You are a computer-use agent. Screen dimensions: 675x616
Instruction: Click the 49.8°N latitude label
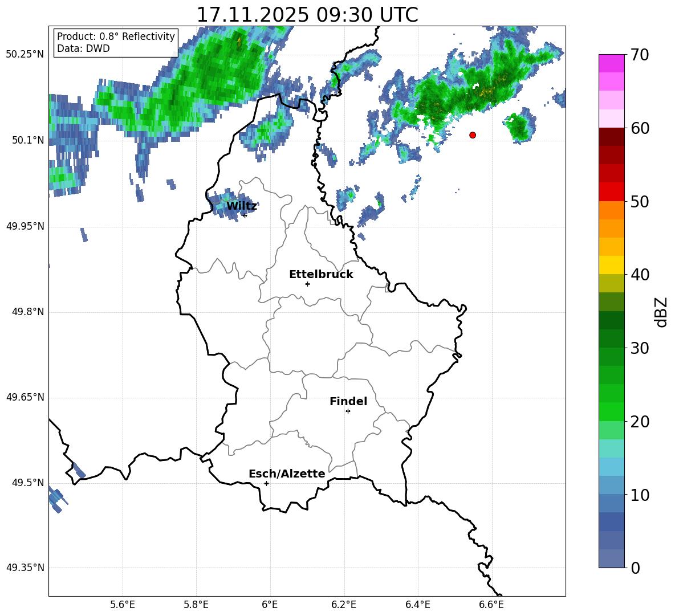click(x=28, y=312)
